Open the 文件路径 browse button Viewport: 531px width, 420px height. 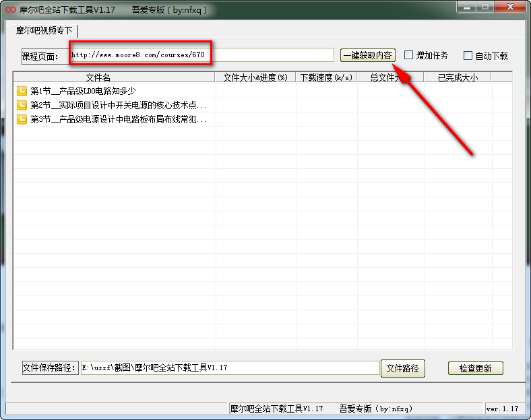coord(403,368)
